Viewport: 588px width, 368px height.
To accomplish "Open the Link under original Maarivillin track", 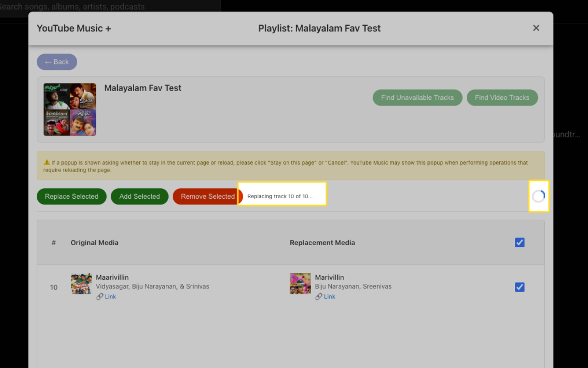I will pos(110,297).
